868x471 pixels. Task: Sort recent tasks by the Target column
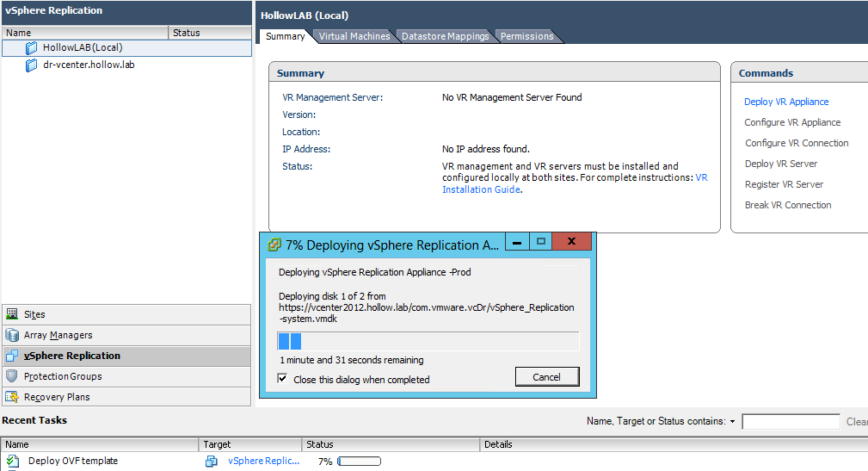point(249,444)
